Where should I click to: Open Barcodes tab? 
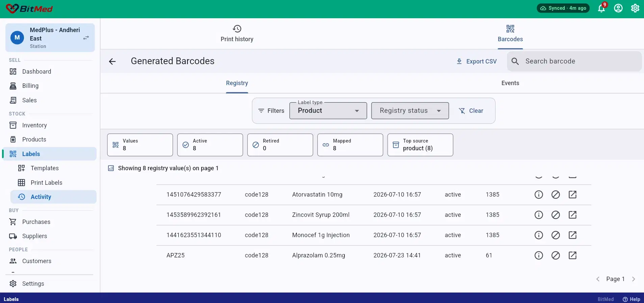coord(510,34)
